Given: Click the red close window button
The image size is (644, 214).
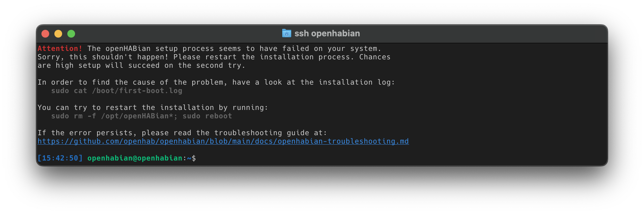Looking at the screenshot, I should pos(46,33).
